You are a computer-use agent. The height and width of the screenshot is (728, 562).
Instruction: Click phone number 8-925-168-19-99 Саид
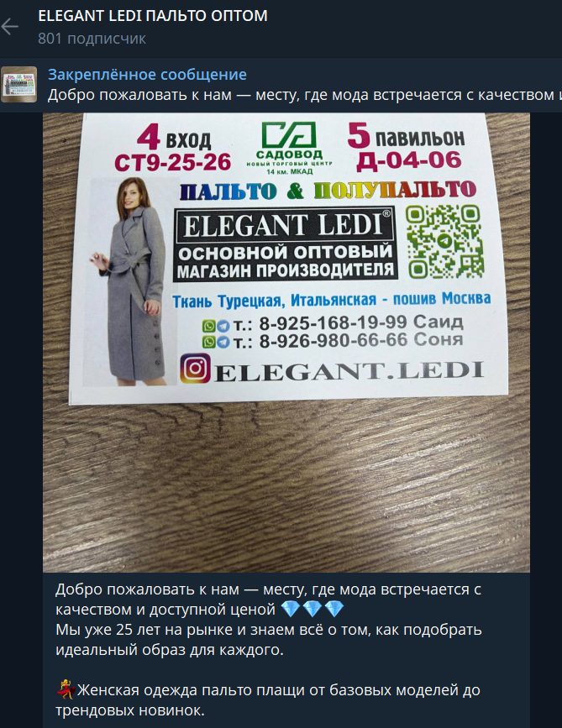pyautogui.click(x=361, y=322)
